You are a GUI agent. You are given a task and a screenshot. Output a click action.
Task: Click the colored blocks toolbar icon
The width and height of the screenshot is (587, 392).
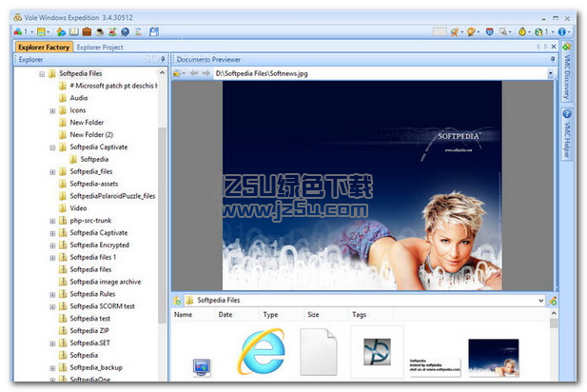(17, 31)
